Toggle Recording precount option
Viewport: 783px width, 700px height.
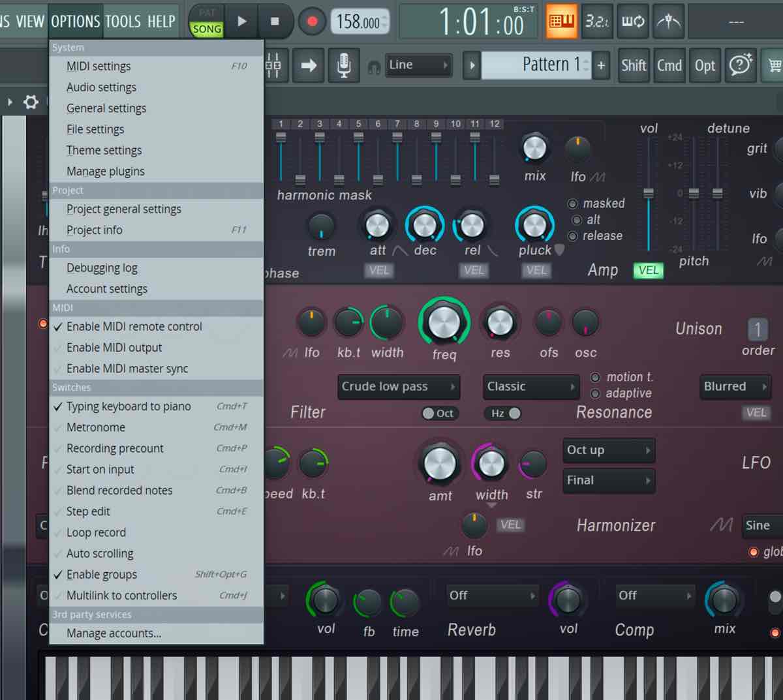156,448
